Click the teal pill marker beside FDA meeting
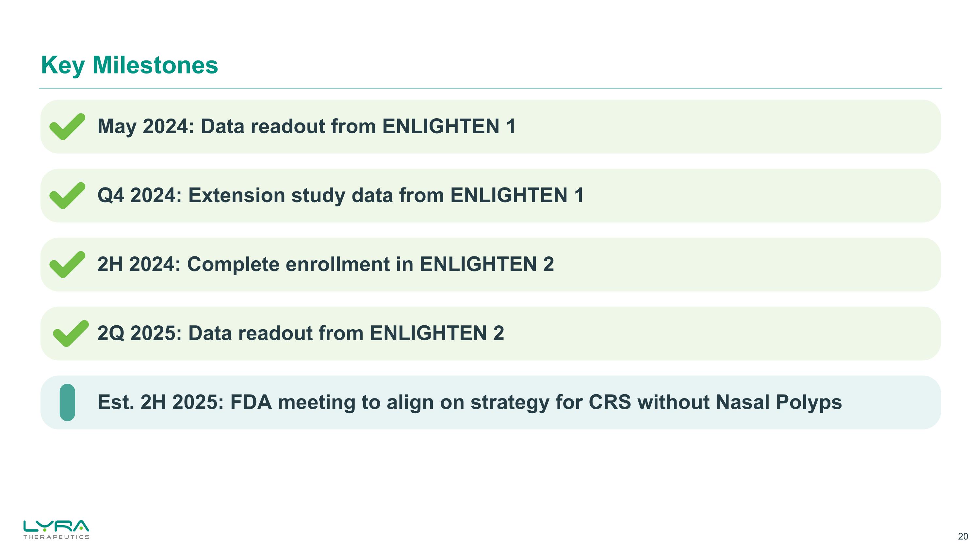980x551 pixels. click(67, 402)
